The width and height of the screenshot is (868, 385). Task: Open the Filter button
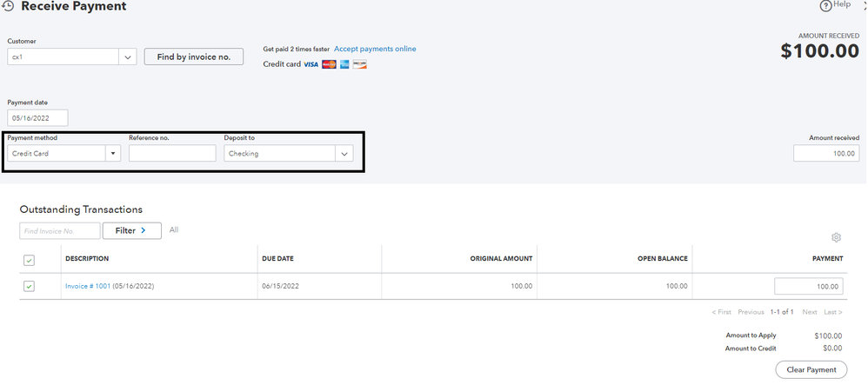click(x=131, y=230)
